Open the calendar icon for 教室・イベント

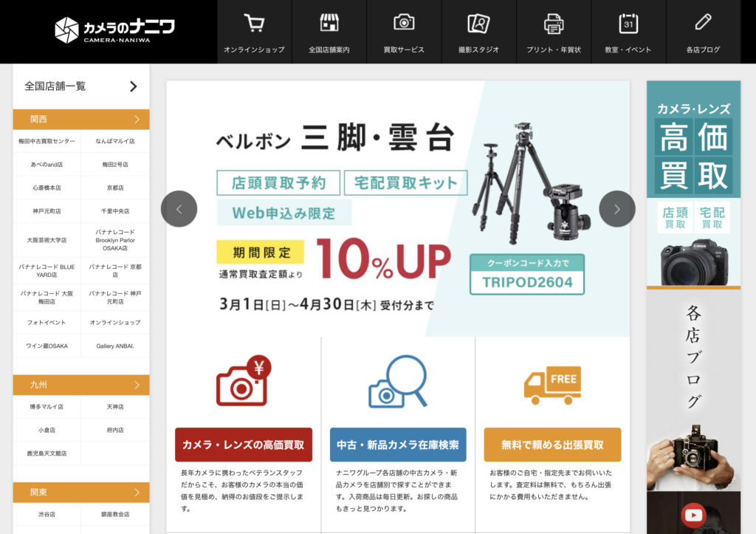pyautogui.click(x=628, y=24)
